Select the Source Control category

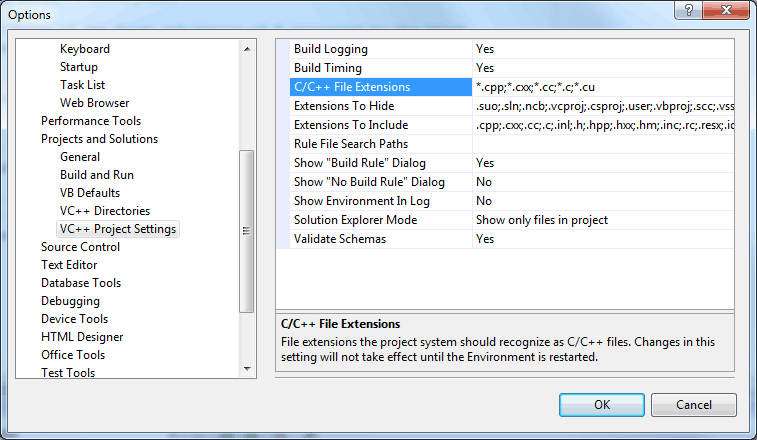(x=80, y=247)
